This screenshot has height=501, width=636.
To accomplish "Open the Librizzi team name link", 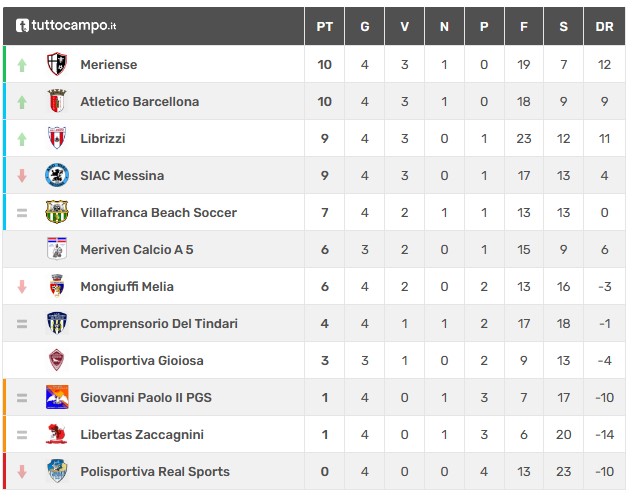I will pos(103,139).
